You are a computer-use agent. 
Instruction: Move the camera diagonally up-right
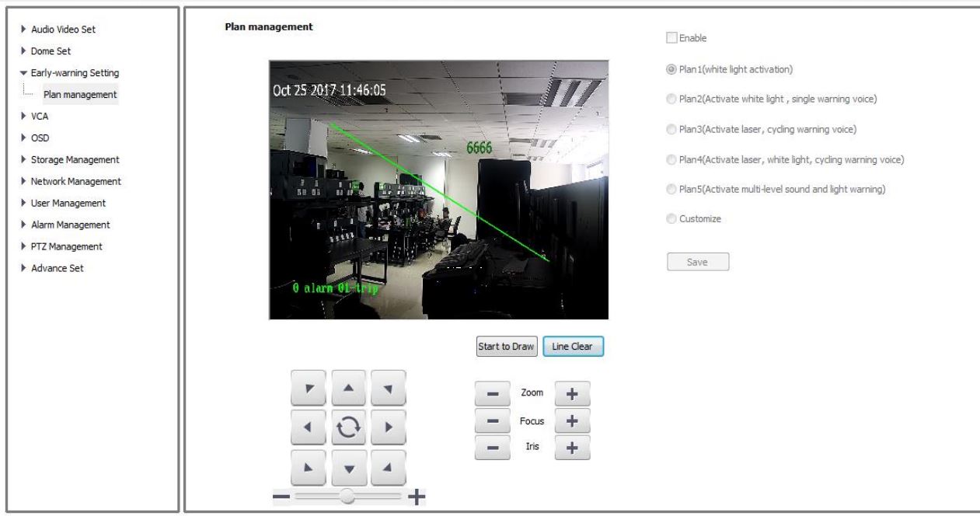389,386
